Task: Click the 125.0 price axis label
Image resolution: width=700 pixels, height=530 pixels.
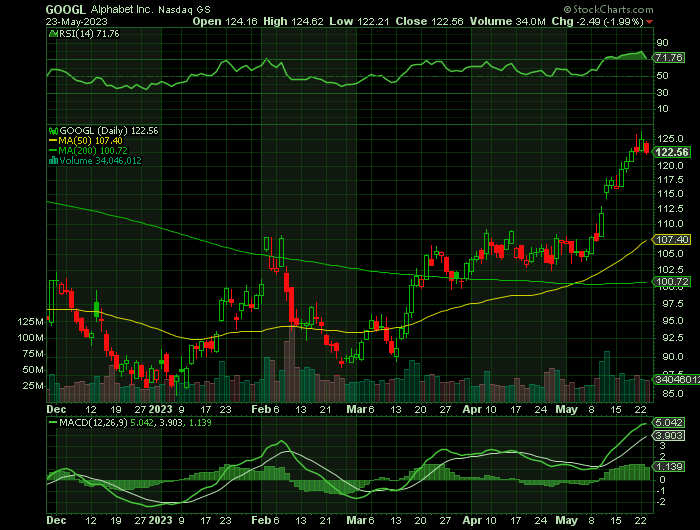Action: pos(670,139)
